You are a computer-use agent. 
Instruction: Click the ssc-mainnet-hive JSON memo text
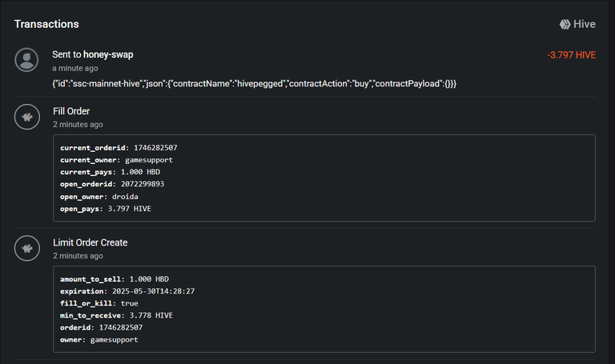(254, 83)
